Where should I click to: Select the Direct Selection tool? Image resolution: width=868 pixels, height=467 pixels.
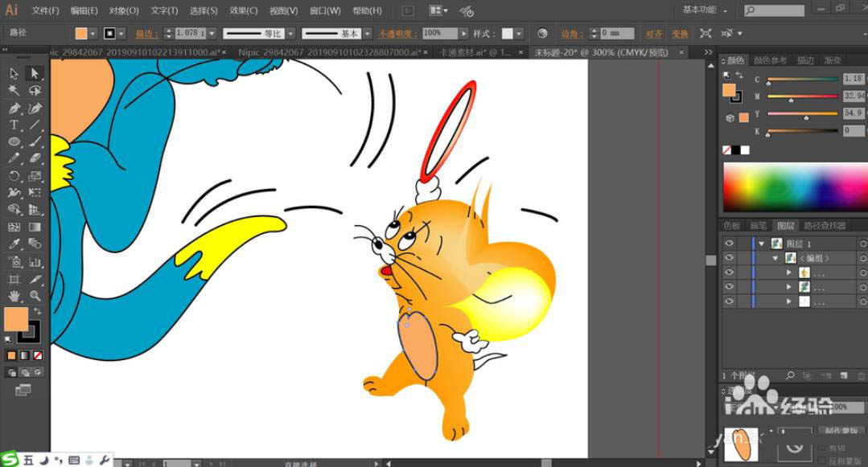click(x=35, y=73)
